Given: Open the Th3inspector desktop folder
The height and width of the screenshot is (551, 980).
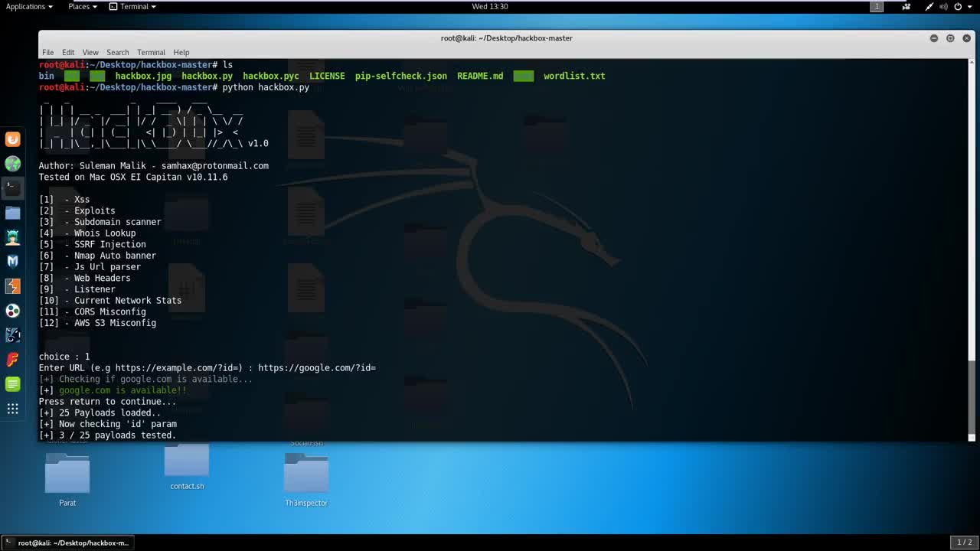Looking at the screenshot, I should (x=306, y=478).
